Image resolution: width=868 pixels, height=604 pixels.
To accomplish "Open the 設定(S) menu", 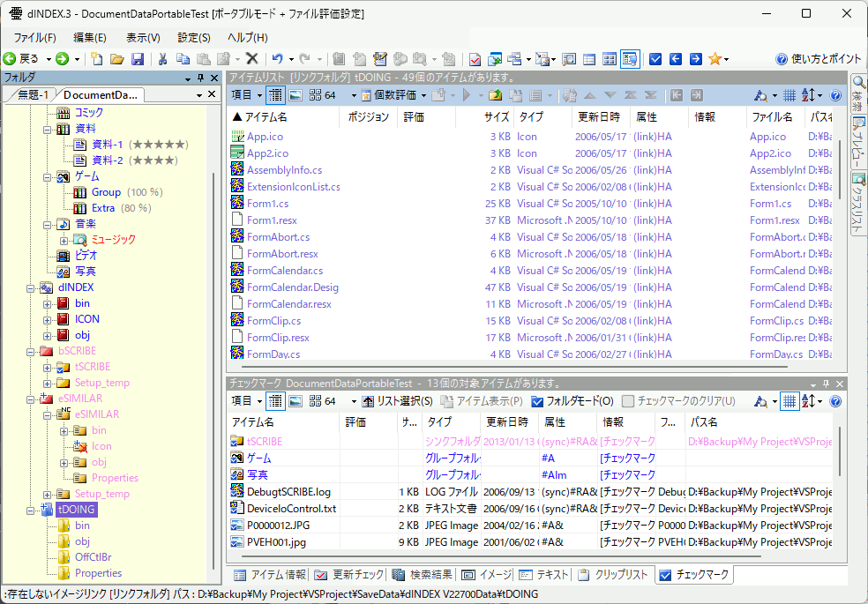I will [194, 38].
